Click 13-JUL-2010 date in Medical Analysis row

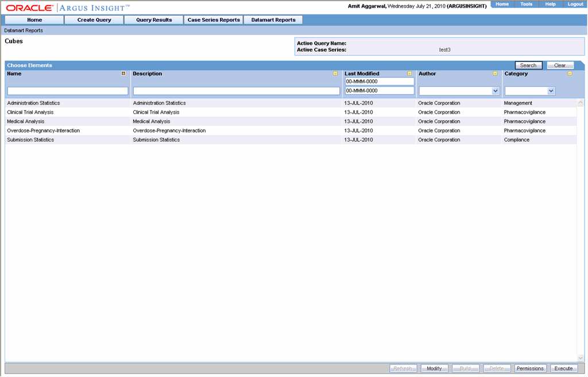click(358, 121)
